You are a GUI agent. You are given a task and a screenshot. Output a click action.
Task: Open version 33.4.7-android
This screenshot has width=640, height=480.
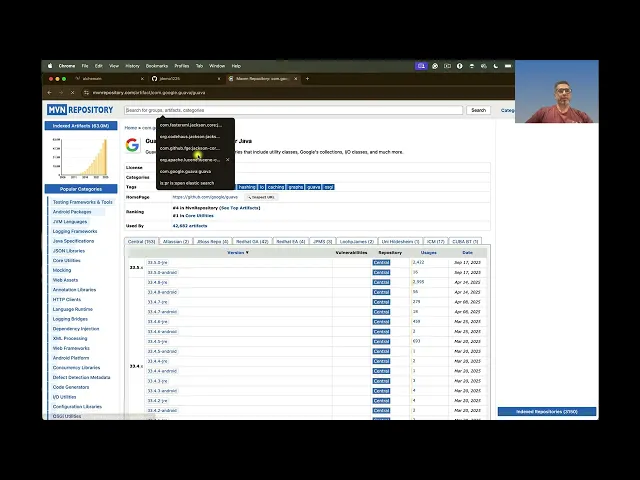tap(162, 312)
